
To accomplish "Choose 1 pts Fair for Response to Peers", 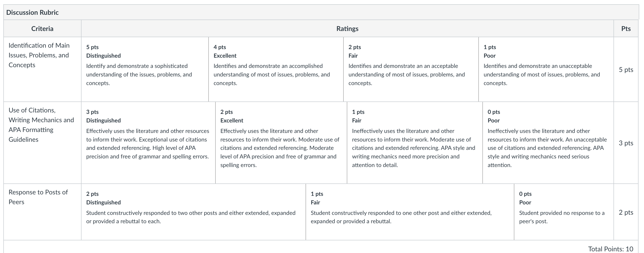I will (x=410, y=212).
